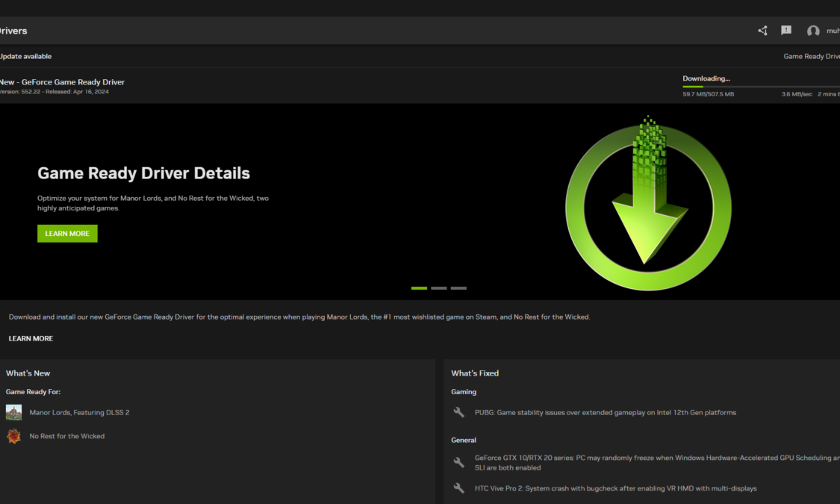Screen dimensions: 840x504
Task: Click the "Game Ready Driver Details" heading
Action: pos(143,173)
